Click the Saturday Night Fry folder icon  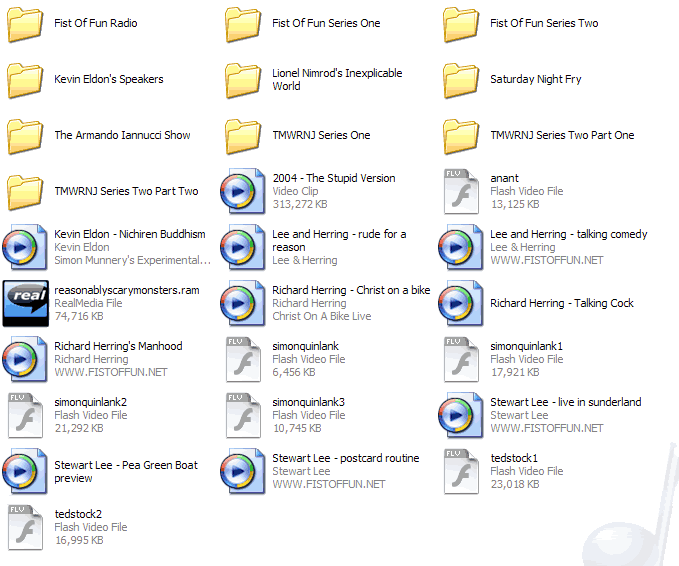pos(461,81)
